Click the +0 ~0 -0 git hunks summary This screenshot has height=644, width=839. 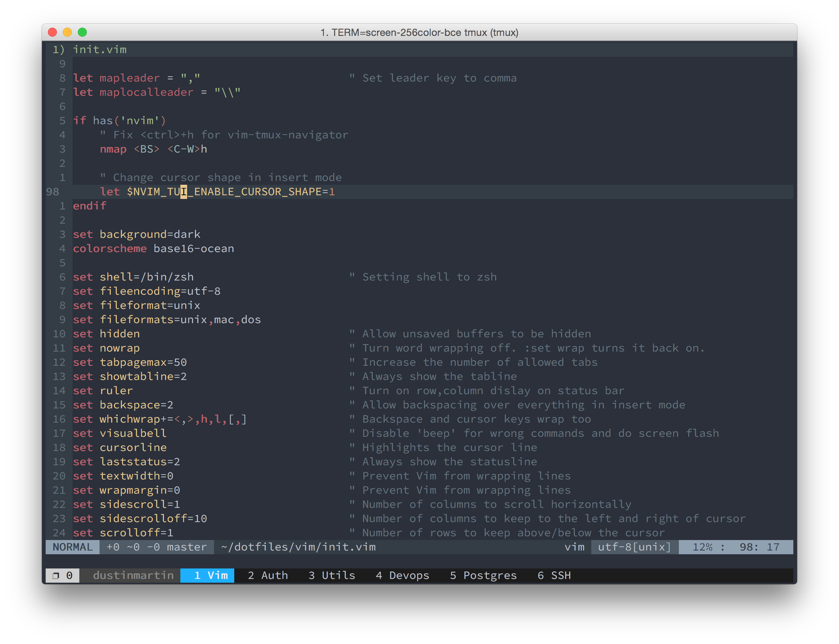[133, 547]
